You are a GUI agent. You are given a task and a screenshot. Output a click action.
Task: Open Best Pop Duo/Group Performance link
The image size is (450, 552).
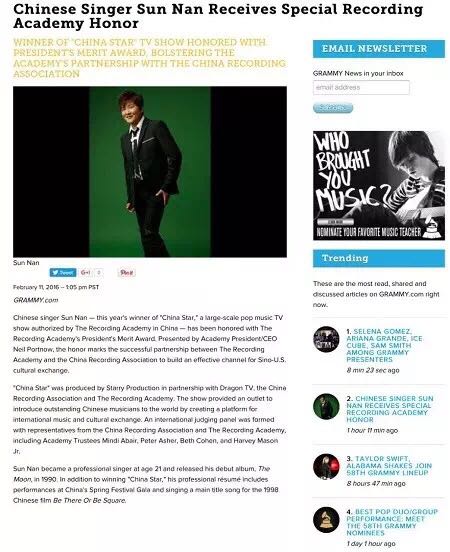pos(392,522)
